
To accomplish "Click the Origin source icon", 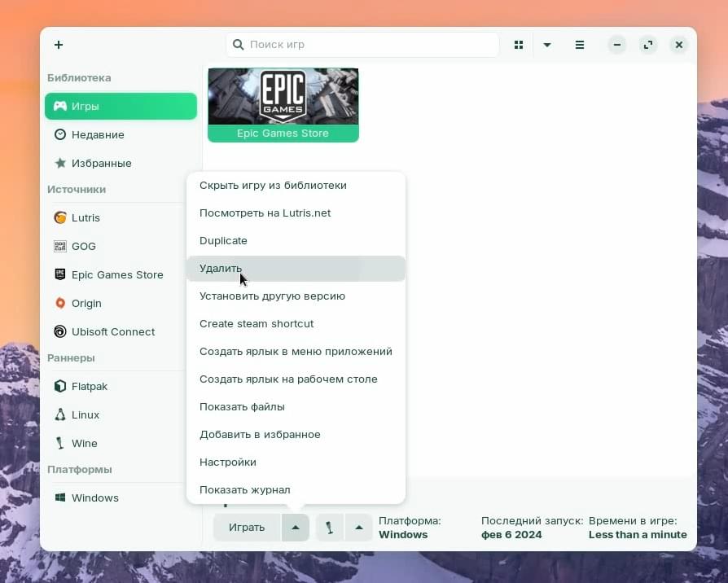I will (60, 303).
